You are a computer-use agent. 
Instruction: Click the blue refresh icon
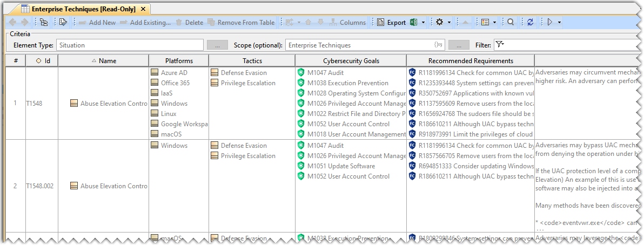(x=530, y=23)
